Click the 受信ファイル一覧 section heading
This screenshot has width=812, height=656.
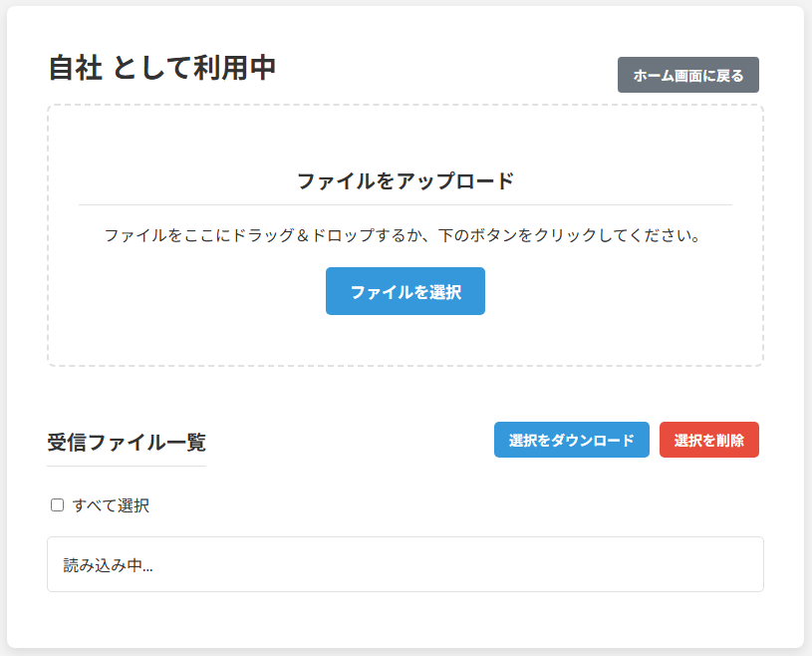pyautogui.click(x=127, y=443)
